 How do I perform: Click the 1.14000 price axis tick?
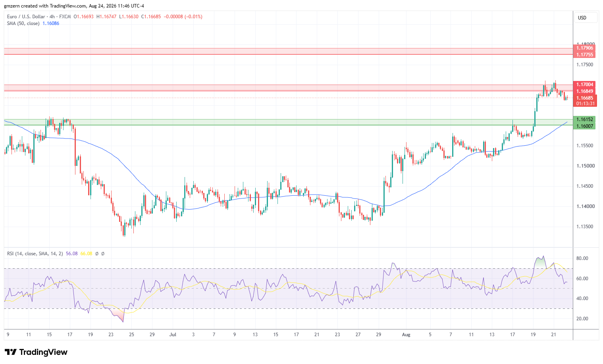585,206
